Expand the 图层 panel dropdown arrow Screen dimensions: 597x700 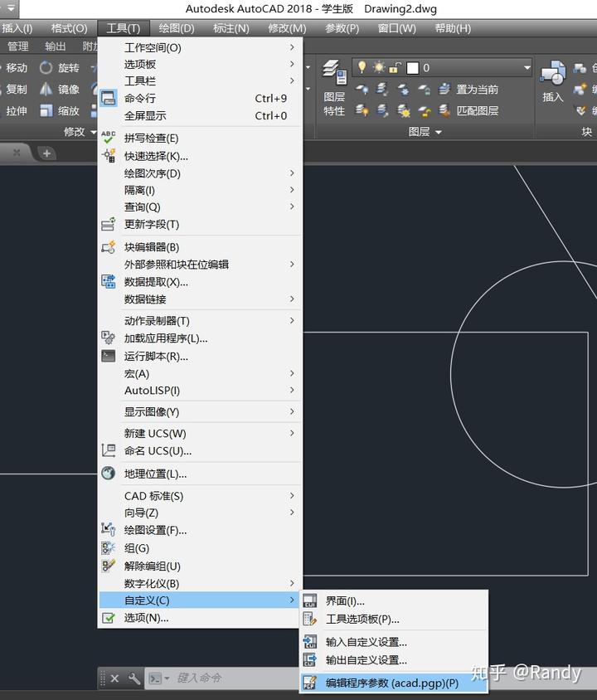point(439,132)
